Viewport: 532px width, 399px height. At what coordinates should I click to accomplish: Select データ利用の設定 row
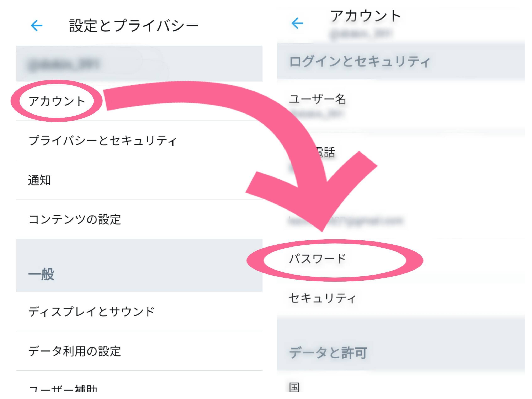(75, 351)
